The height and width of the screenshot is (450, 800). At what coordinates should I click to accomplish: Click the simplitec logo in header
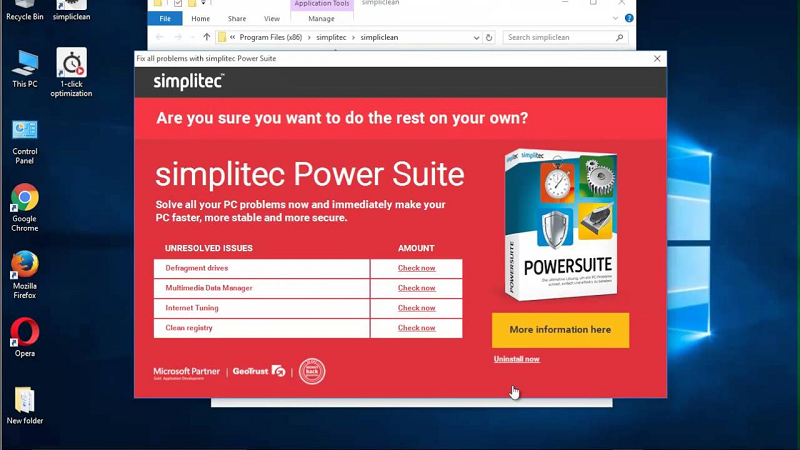[x=189, y=82]
